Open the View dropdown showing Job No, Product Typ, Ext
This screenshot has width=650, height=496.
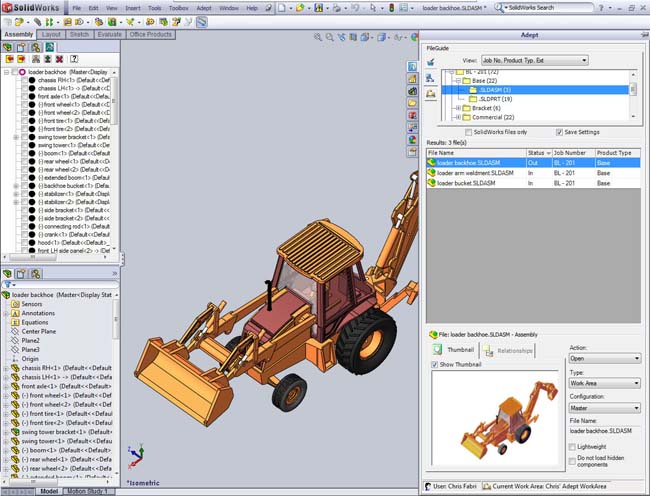pyautogui.click(x=535, y=60)
